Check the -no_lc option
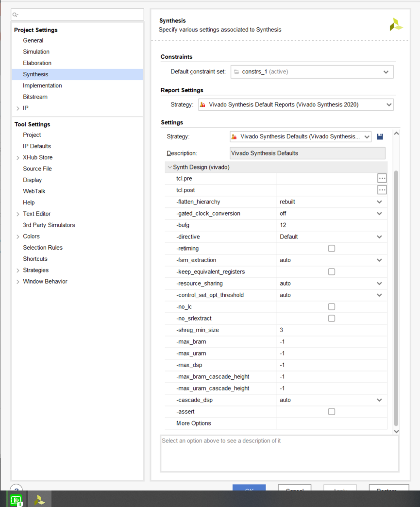Screen dimensions: 420x507 [332, 306]
